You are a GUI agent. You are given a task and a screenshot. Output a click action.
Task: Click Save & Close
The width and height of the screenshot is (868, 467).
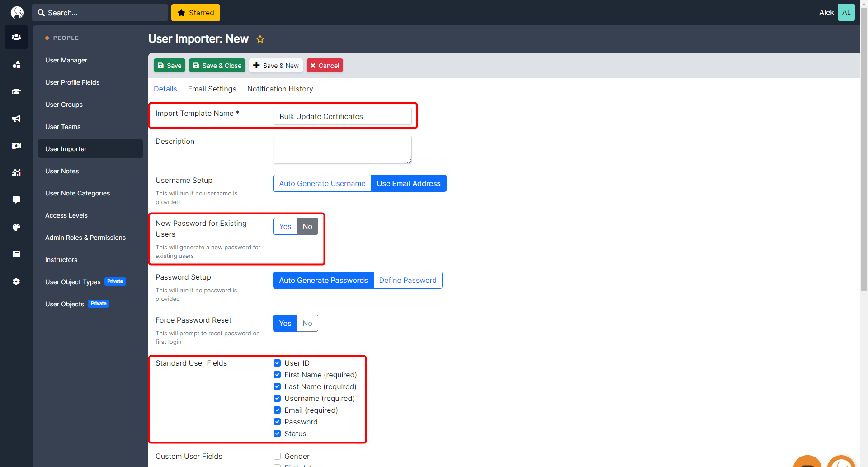(217, 66)
